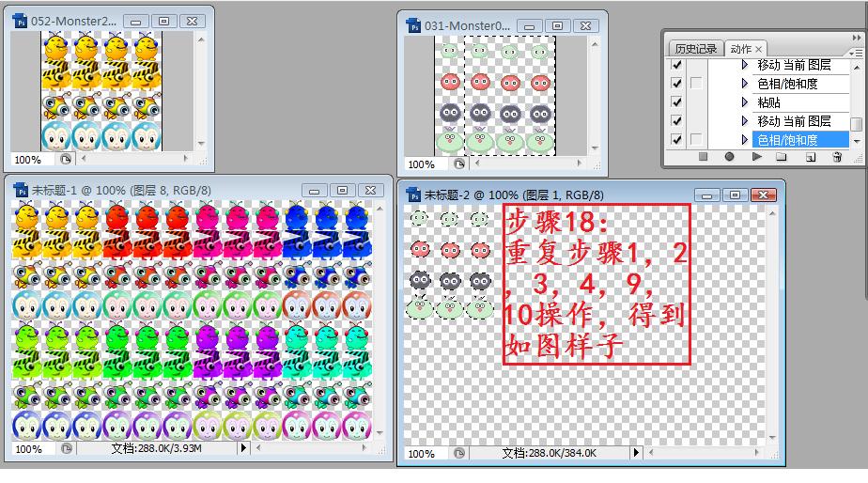The height and width of the screenshot is (483, 868).
Task: Close the 动作 tab with its x
Action: click(x=758, y=49)
